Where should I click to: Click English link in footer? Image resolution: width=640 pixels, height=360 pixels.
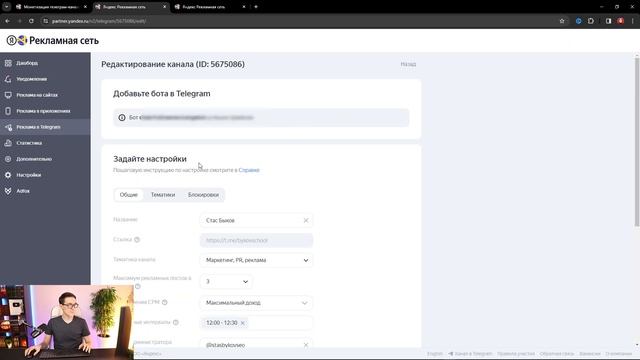click(x=435, y=353)
